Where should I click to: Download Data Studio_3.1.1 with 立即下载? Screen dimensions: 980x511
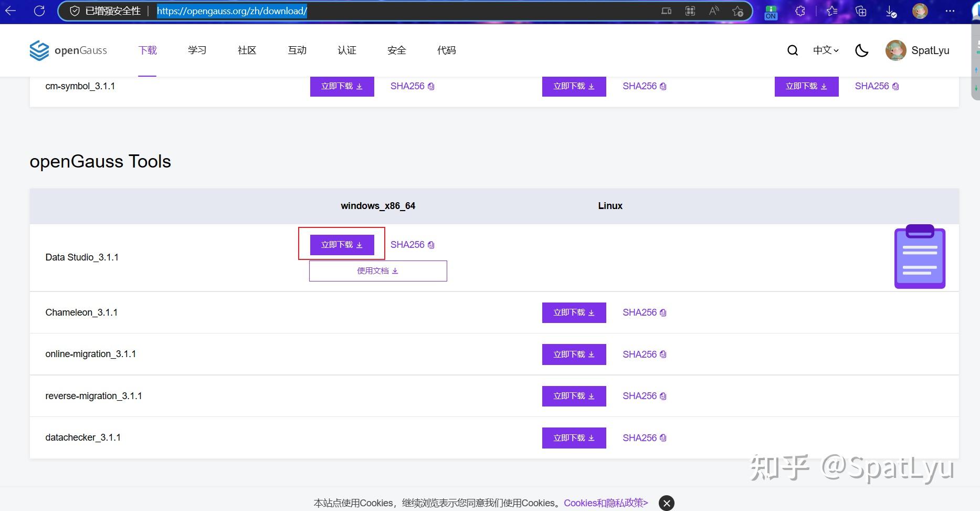[342, 244]
